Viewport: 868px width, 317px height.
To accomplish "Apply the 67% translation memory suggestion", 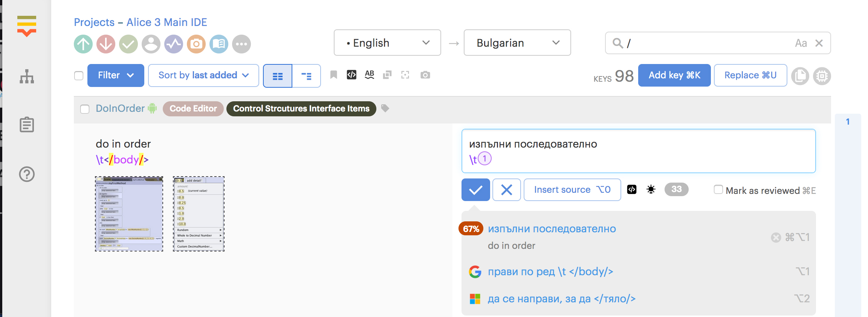I will (552, 229).
